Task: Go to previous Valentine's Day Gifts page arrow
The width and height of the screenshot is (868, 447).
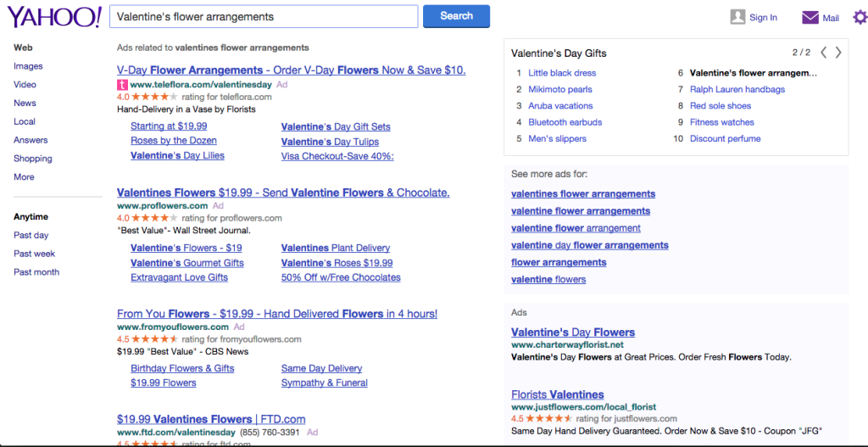Action: click(824, 53)
